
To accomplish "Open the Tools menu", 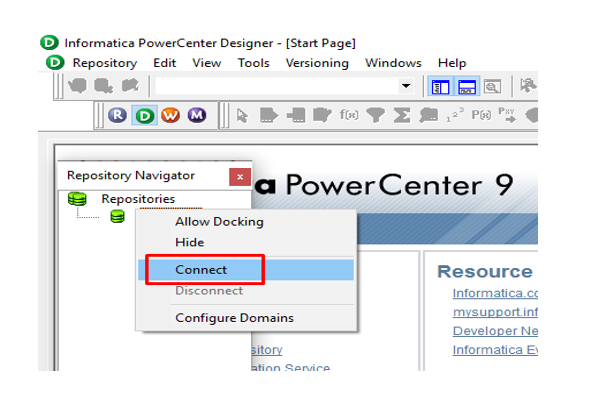I will 254,63.
